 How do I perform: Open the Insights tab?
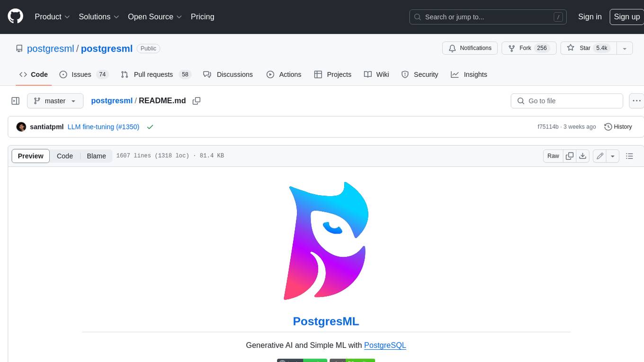click(x=469, y=74)
